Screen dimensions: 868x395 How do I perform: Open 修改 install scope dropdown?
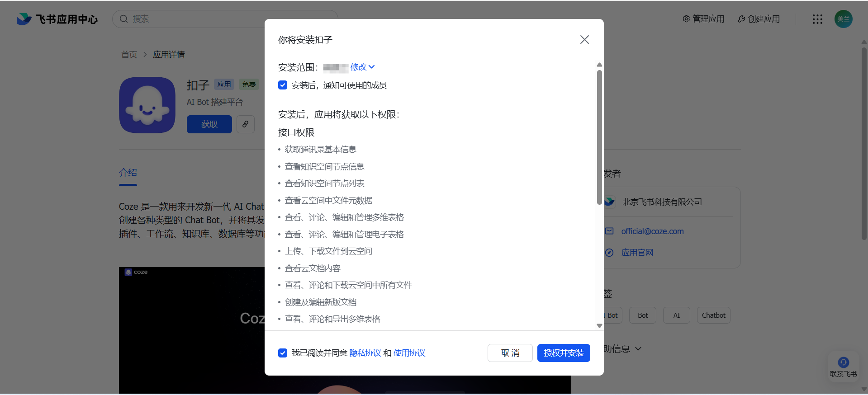point(363,67)
